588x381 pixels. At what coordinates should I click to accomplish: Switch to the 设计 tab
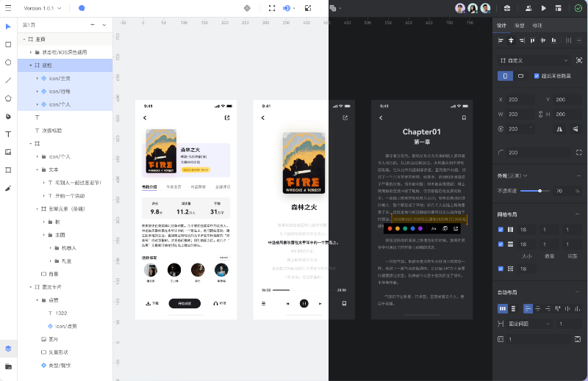click(x=501, y=26)
